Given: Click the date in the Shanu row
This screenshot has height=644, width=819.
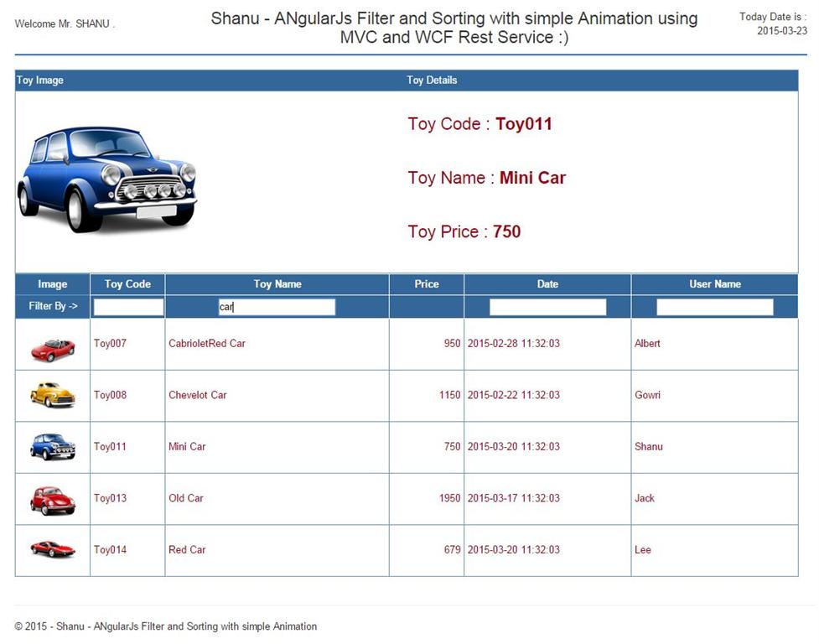Looking at the screenshot, I should [513, 447].
